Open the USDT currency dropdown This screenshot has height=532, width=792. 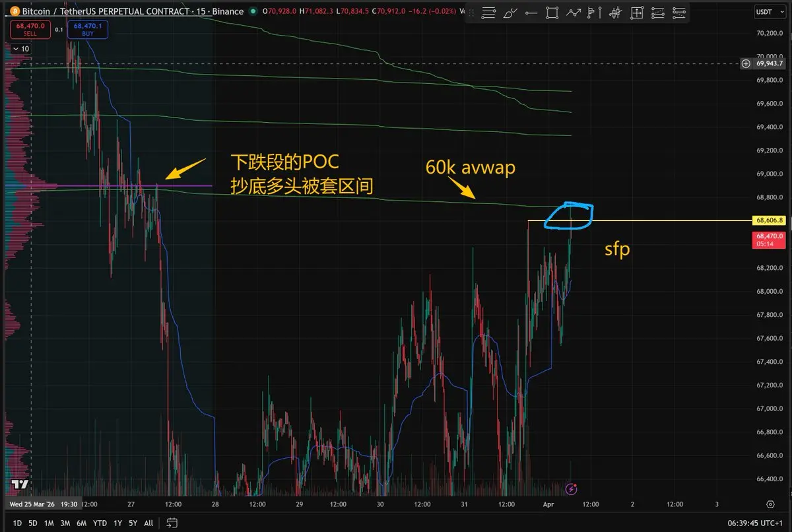click(x=770, y=11)
